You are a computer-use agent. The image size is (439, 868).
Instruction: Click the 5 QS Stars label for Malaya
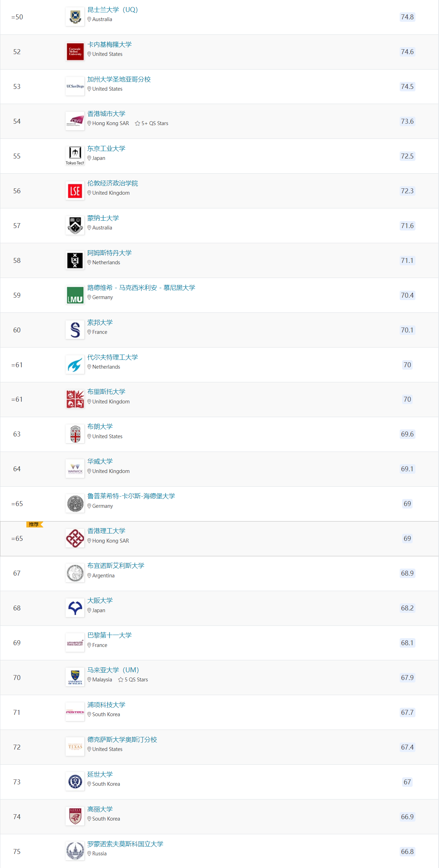pos(133,680)
